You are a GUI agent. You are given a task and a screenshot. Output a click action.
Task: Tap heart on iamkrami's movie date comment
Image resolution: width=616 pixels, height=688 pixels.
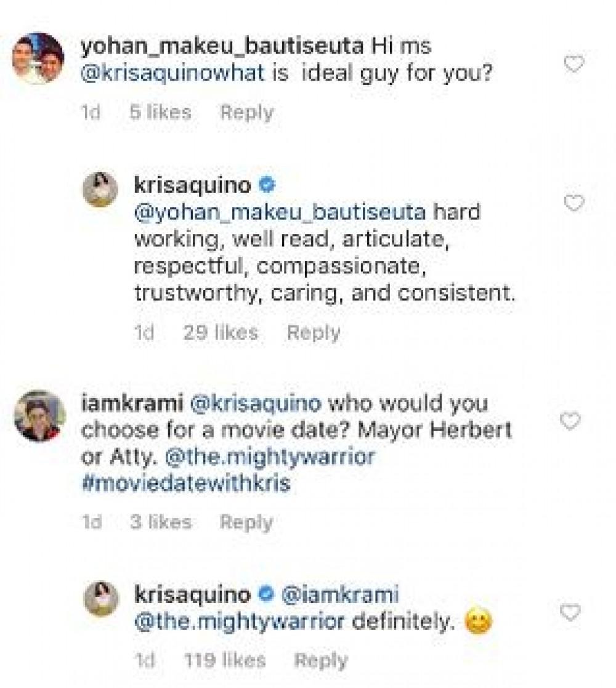[x=571, y=421]
